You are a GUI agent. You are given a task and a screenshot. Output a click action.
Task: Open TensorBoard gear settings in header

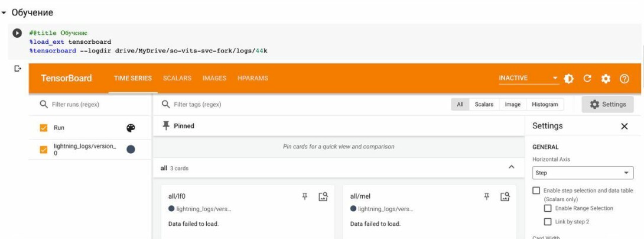tap(606, 79)
